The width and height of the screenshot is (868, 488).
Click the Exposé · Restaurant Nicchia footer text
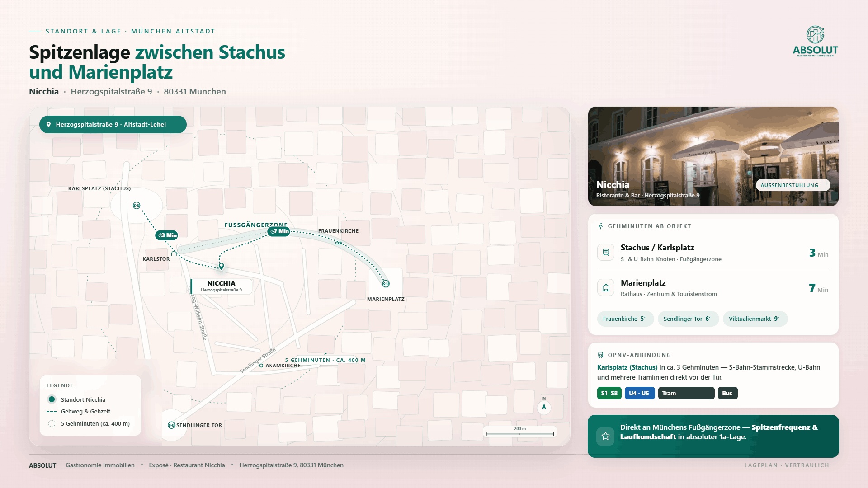(187, 465)
